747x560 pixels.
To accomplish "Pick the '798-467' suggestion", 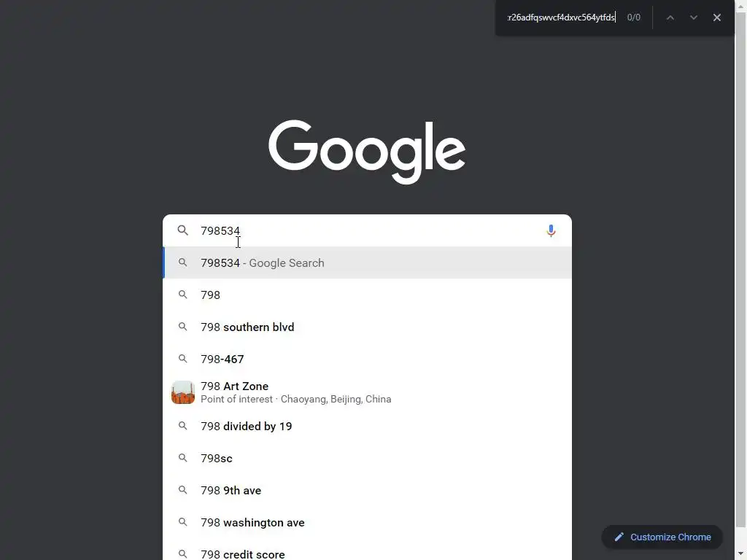I will click(368, 359).
